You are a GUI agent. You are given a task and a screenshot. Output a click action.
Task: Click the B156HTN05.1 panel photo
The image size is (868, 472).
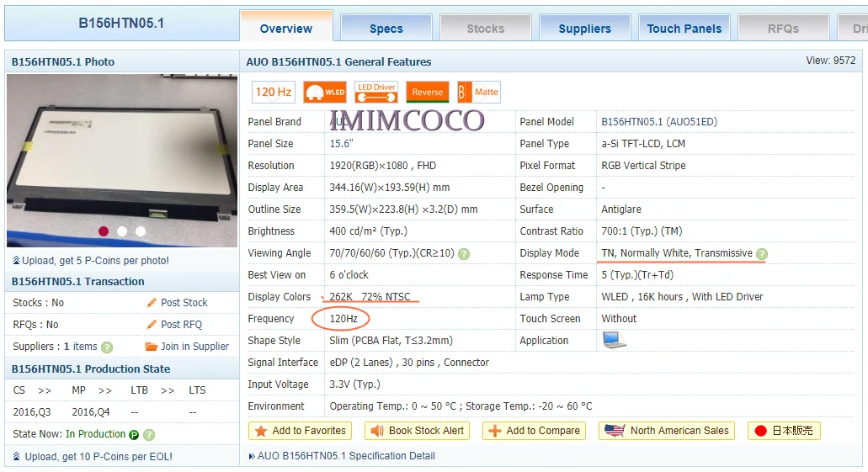tap(122, 161)
